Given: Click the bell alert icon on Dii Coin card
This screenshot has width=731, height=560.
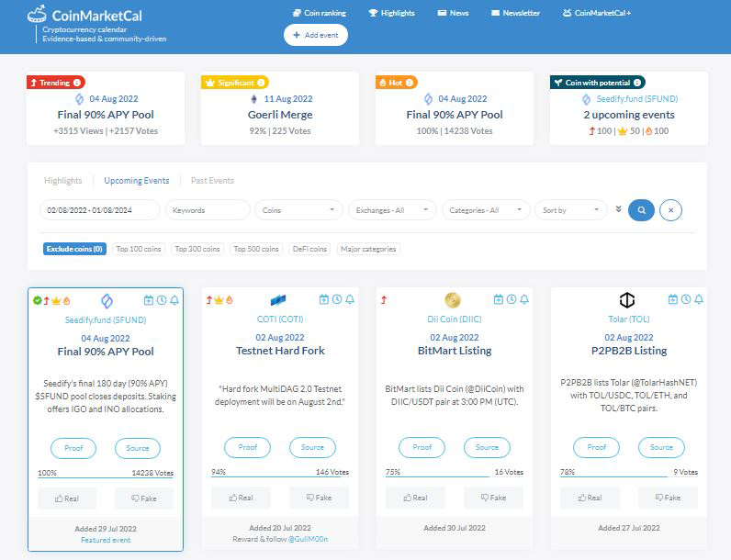Looking at the screenshot, I should [x=524, y=299].
